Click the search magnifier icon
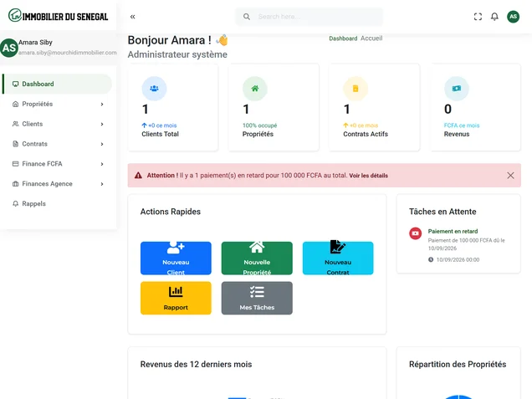Viewport: 532px width, 399px height. (x=247, y=17)
